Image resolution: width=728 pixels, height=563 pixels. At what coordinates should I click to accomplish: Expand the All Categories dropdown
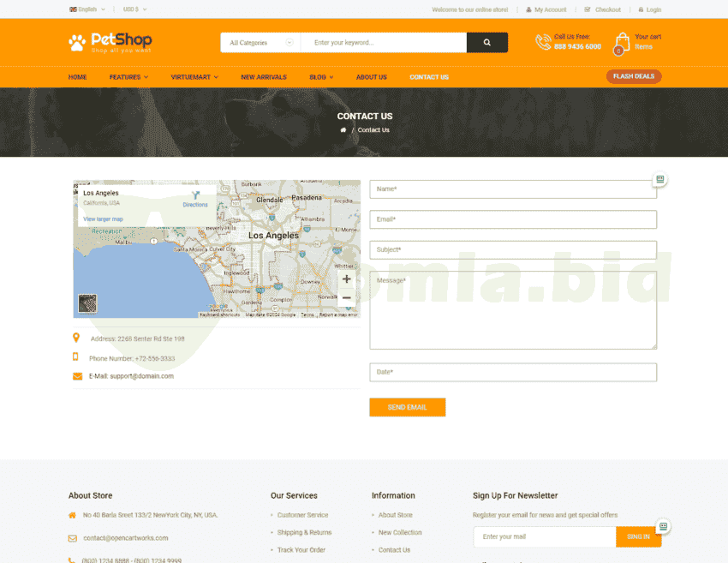tap(260, 43)
